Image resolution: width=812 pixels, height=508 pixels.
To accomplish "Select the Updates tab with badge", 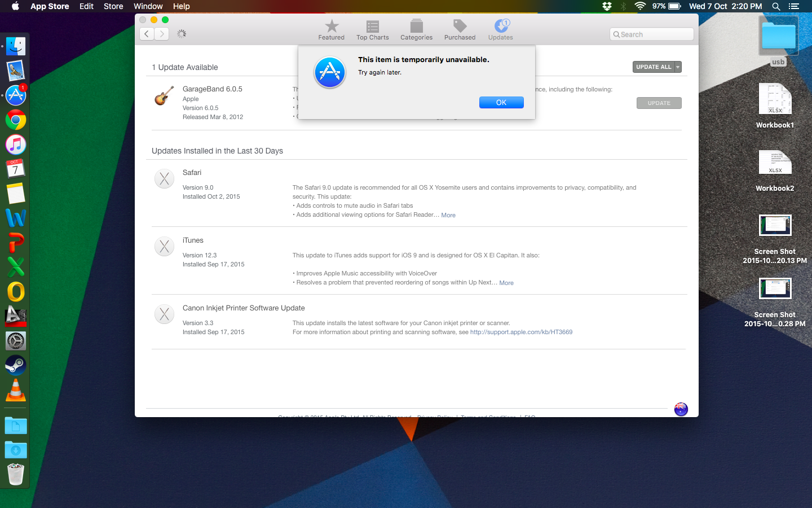I will coord(501,30).
